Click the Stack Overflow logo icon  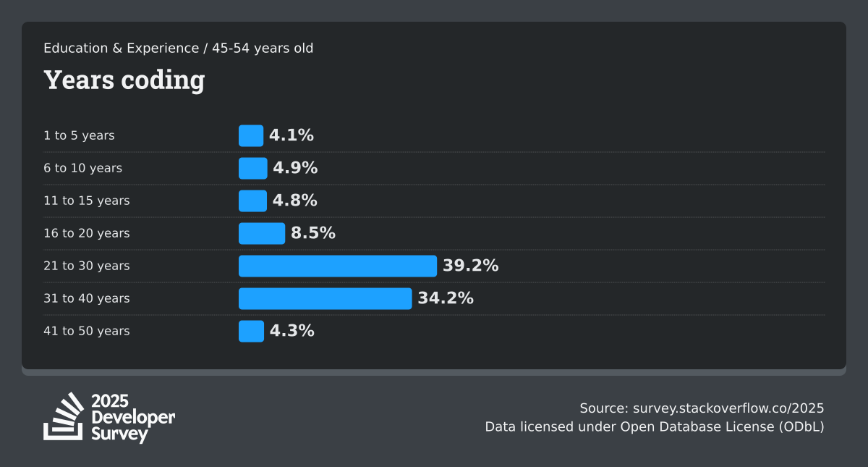click(x=64, y=416)
